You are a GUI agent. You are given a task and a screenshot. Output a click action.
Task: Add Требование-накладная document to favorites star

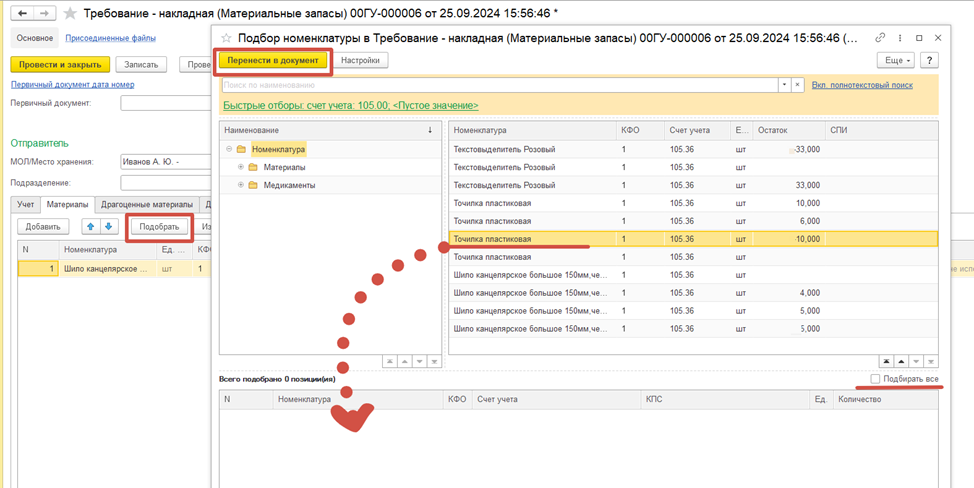pyautogui.click(x=71, y=13)
